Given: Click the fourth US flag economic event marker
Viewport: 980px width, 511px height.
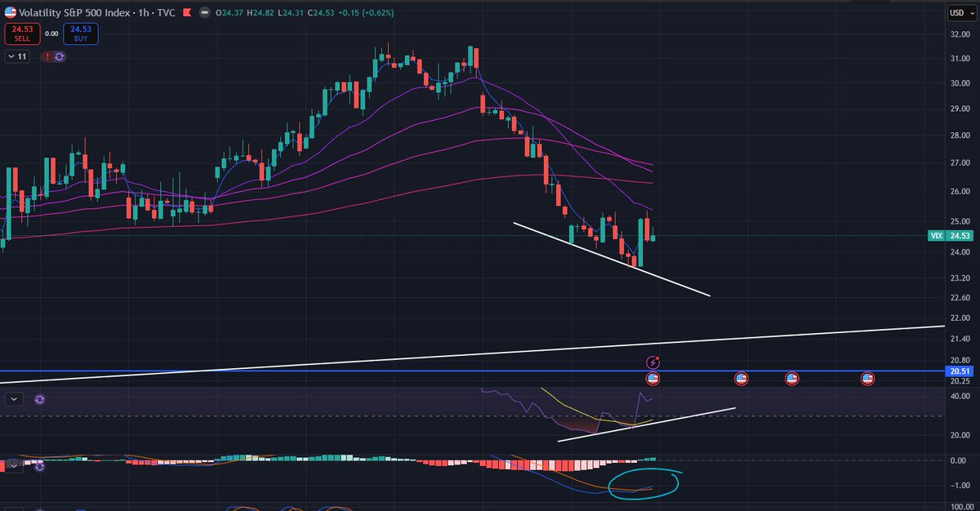Looking at the screenshot, I should point(868,379).
